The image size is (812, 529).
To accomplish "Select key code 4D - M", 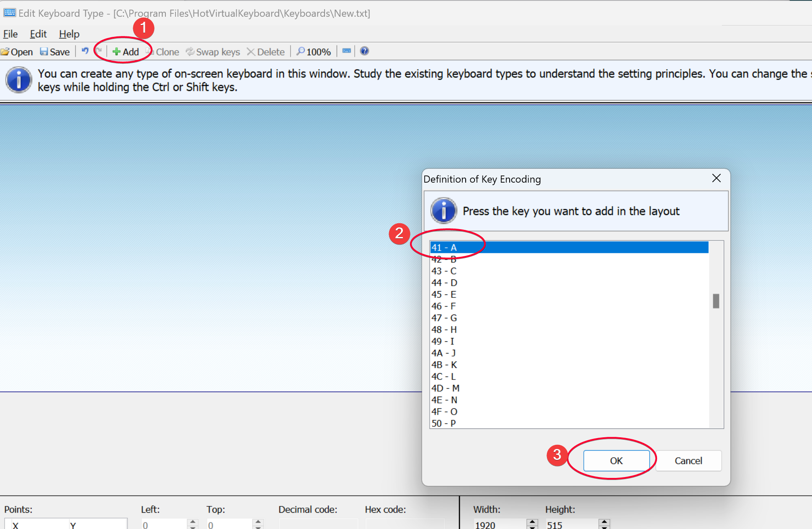I will (x=570, y=388).
